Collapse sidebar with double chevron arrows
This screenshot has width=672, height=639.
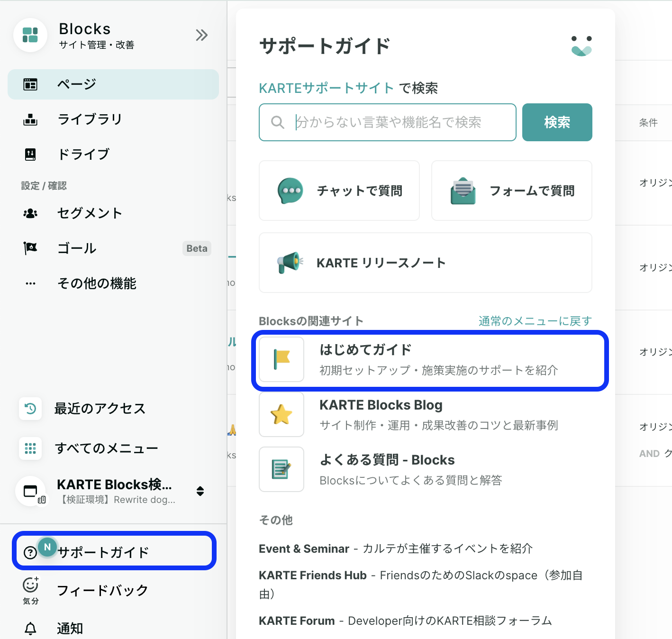click(x=202, y=35)
